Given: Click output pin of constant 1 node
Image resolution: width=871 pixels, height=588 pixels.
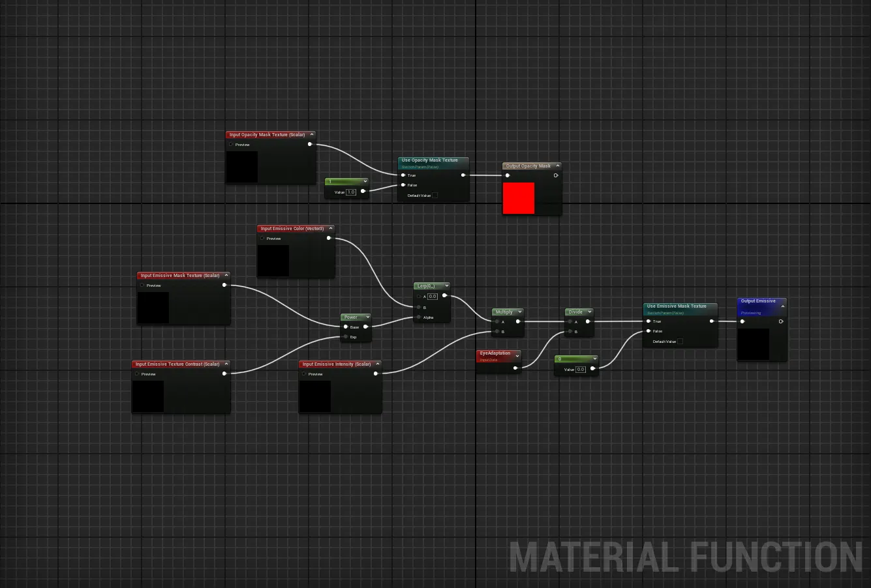Looking at the screenshot, I should (x=363, y=192).
